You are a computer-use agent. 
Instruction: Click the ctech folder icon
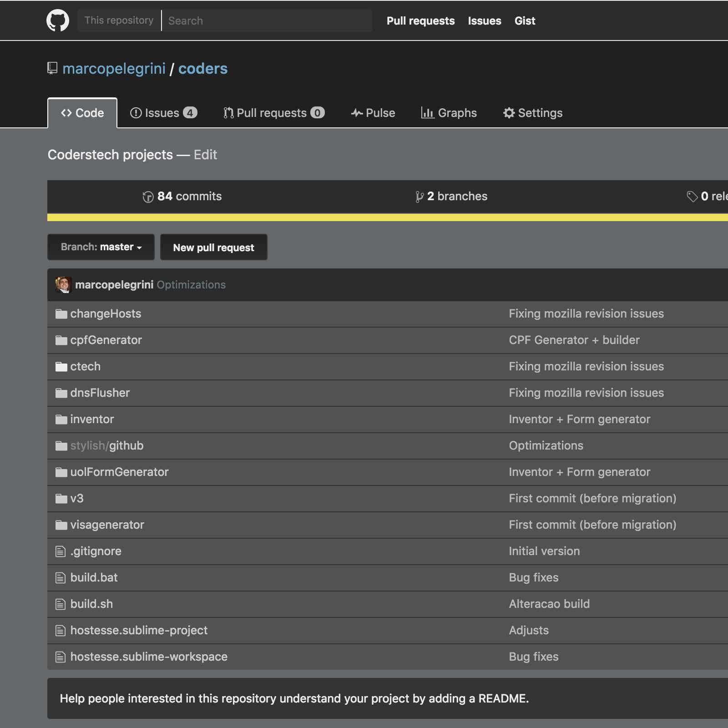[x=61, y=367]
